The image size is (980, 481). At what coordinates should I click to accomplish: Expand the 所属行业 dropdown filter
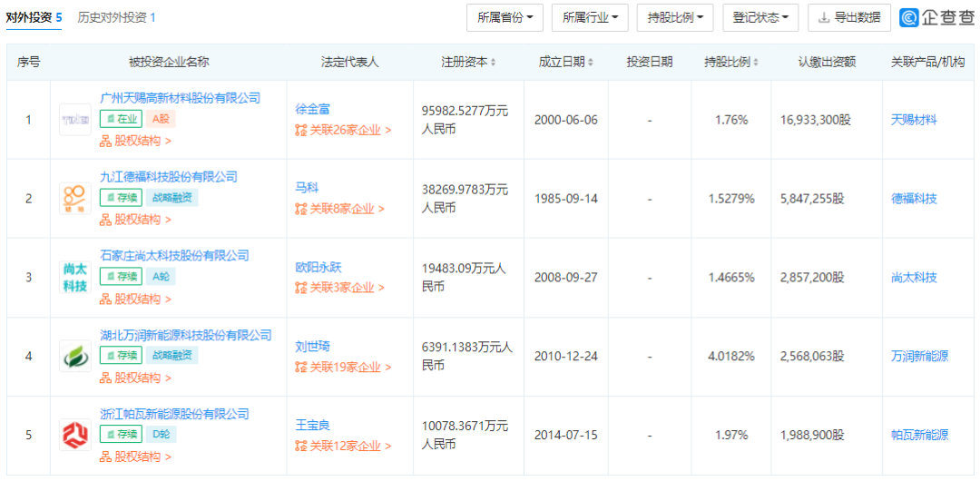click(x=590, y=17)
